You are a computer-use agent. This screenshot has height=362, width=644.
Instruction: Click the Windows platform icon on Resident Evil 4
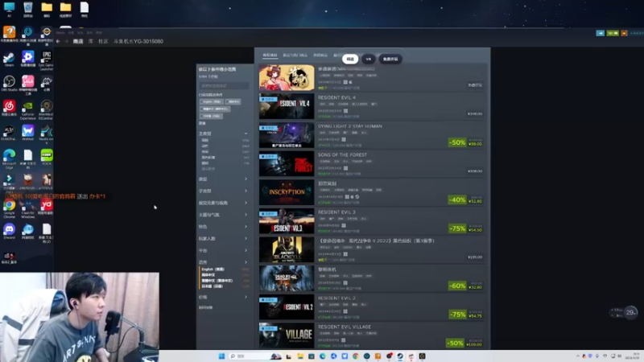click(346, 111)
